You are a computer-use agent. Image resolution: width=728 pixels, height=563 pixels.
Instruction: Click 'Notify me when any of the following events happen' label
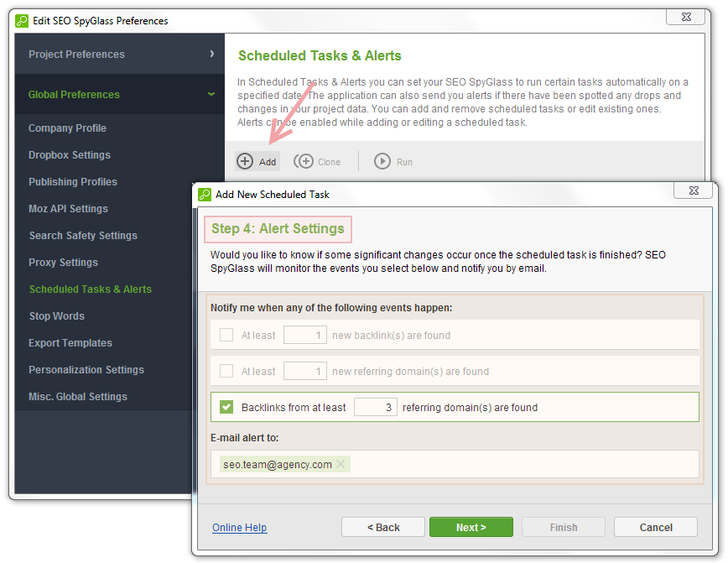331,308
